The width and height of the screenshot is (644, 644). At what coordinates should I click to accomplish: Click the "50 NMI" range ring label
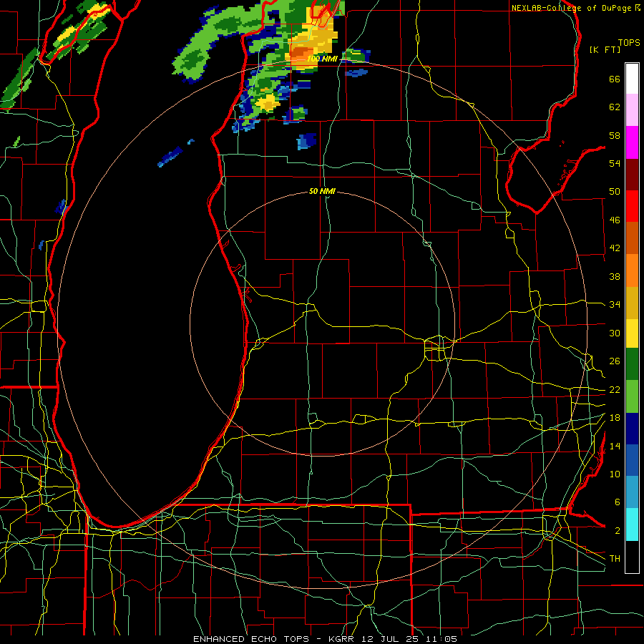(323, 191)
